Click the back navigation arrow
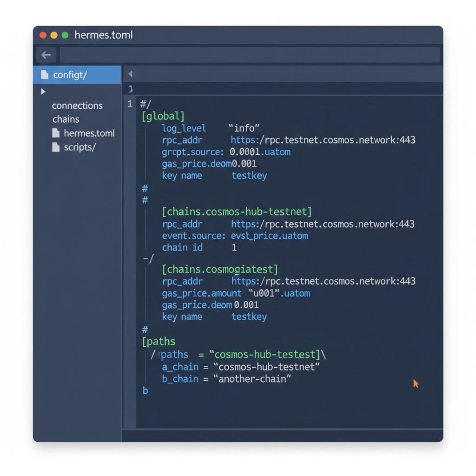 click(x=46, y=54)
